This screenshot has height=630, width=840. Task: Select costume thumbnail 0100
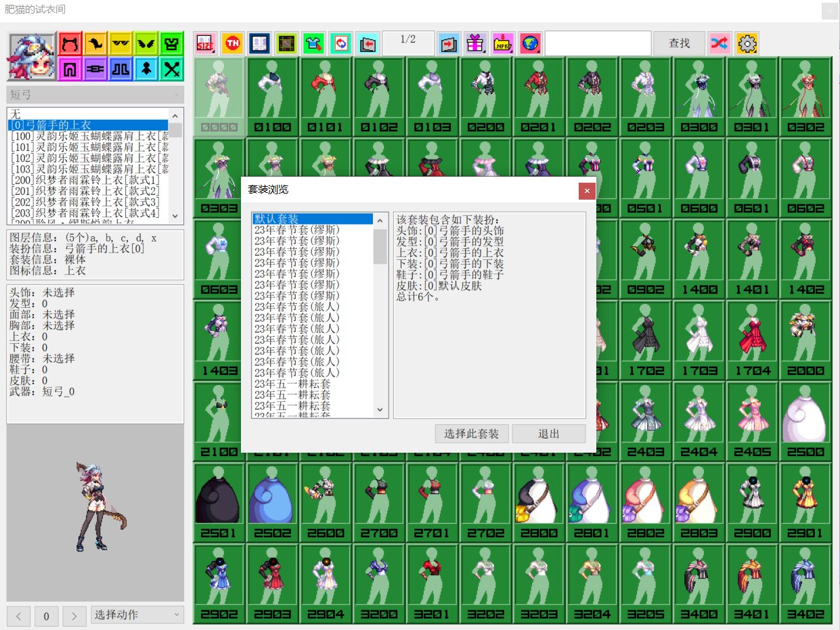273,97
